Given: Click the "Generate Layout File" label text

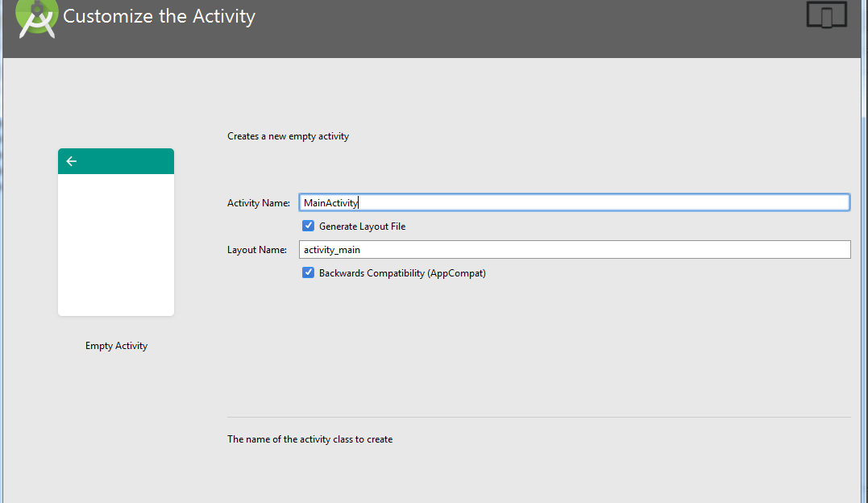Looking at the screenshot, I should [362, 227].
